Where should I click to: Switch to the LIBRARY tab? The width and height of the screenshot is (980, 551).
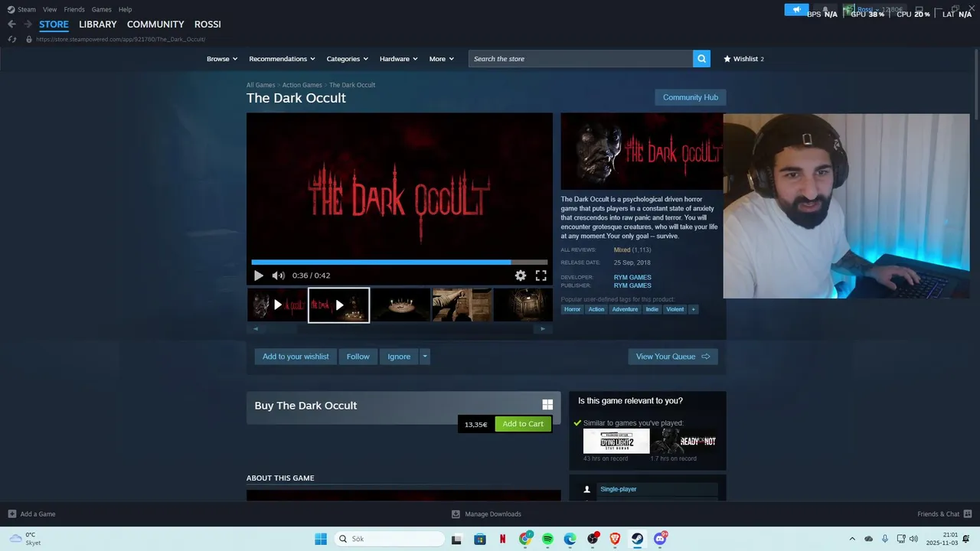click(98, 24)
